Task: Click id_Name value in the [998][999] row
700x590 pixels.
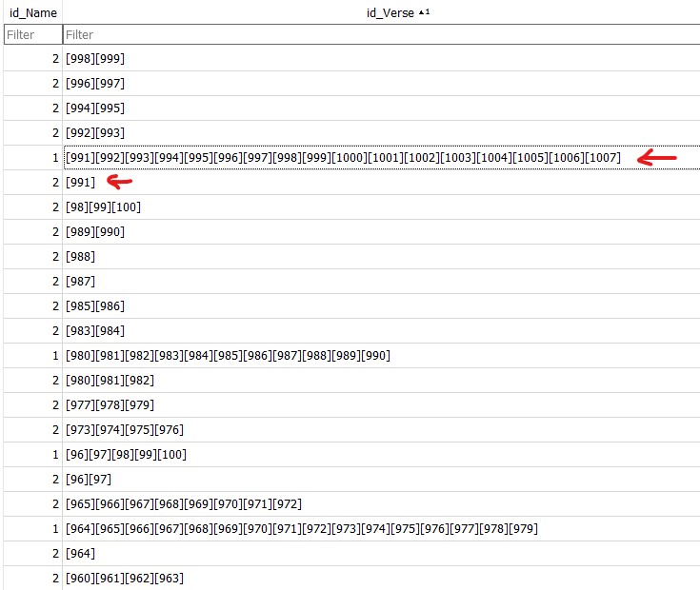Action: 33,59
